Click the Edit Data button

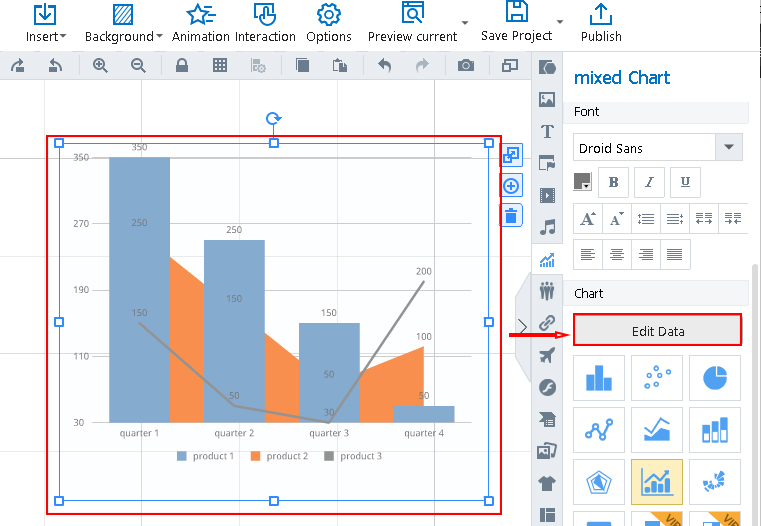click(658, 331)
